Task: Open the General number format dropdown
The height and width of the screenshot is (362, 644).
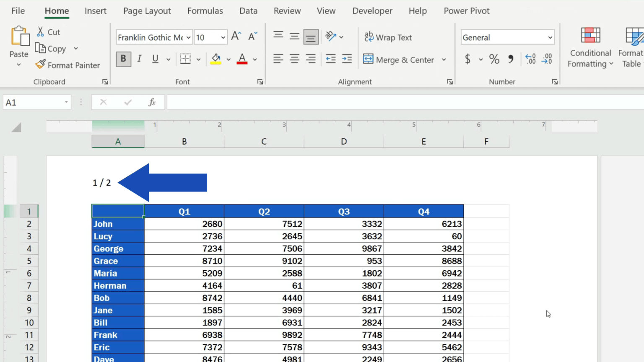Action: (x=551, y=37)
